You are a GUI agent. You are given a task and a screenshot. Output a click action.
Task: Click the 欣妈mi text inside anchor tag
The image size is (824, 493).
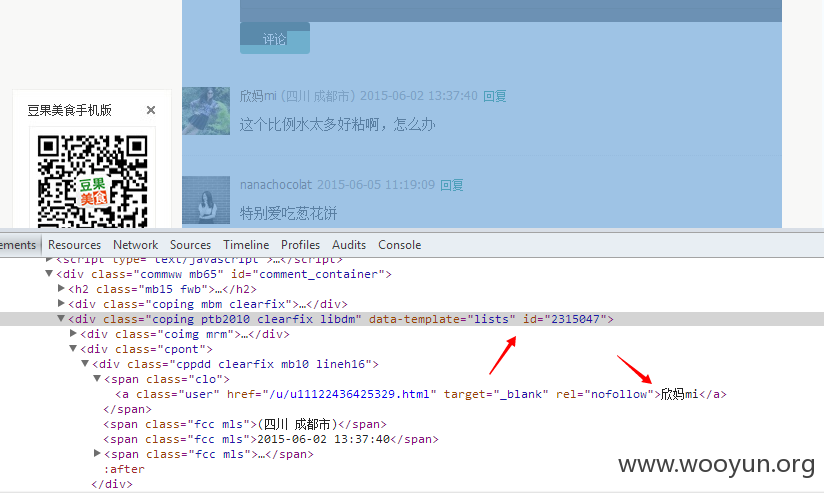(679, 394)
